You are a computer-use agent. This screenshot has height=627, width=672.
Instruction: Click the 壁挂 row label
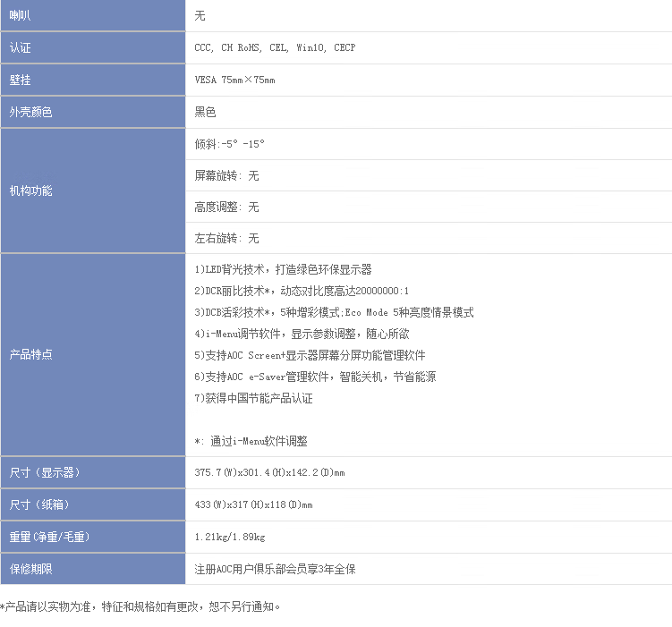(x=21, y=80)
